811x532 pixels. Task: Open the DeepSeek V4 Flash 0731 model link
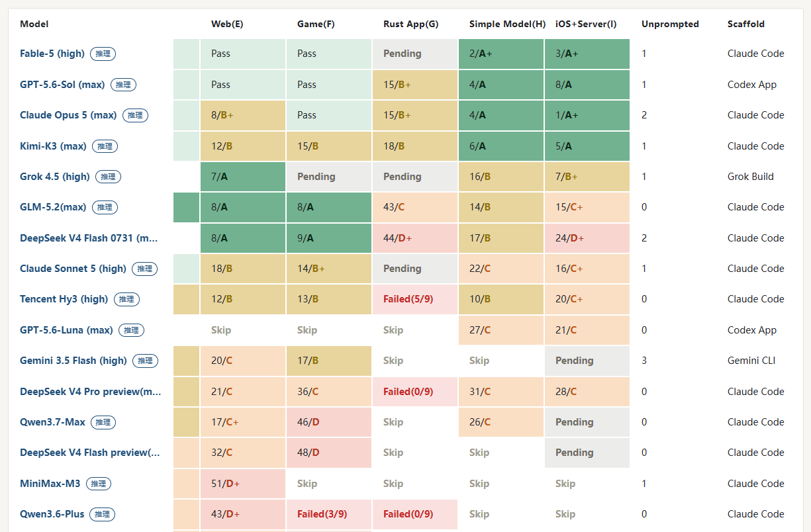[89, 238]
